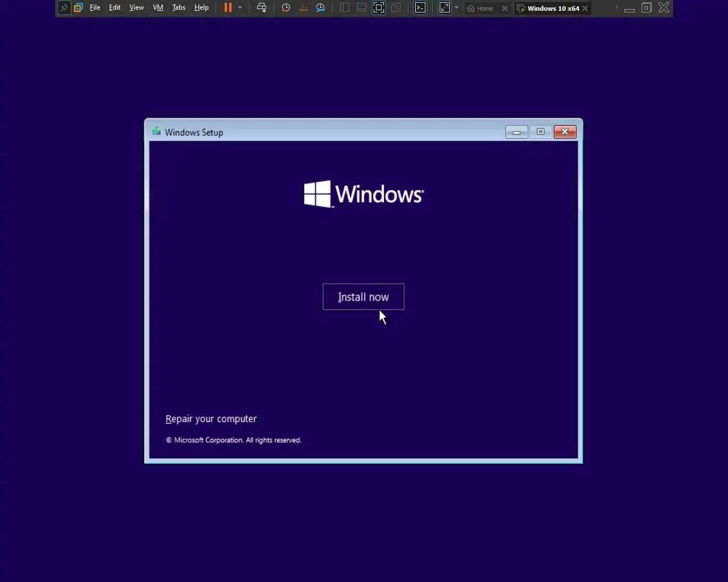
Task: Close the Windows Setup dialog
Action: click(x=565, y=132)
